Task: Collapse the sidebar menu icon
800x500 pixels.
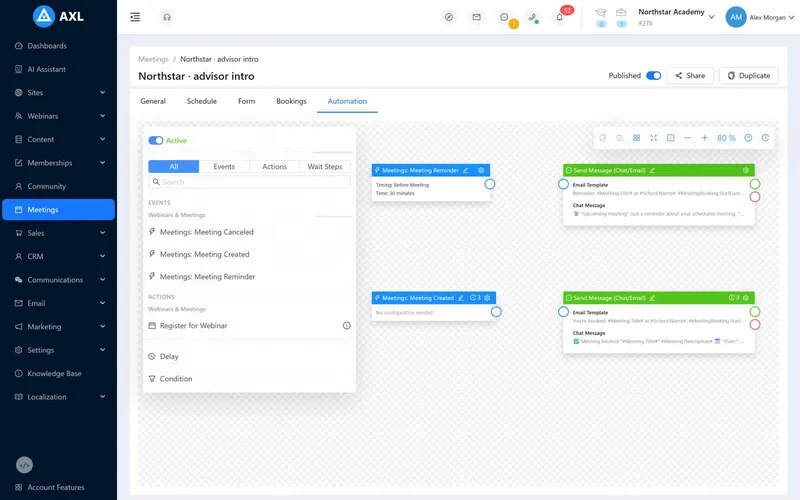Action: [135, 17]
